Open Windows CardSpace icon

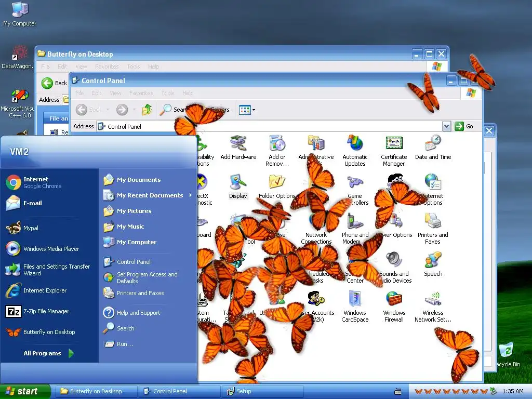[x=355, y=307]
